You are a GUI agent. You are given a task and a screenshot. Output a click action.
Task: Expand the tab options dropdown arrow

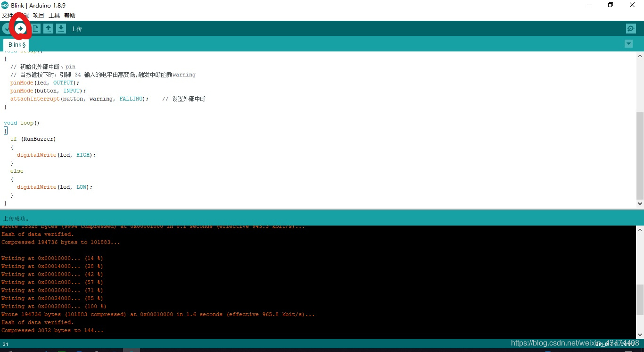click(x=628, y=44)
